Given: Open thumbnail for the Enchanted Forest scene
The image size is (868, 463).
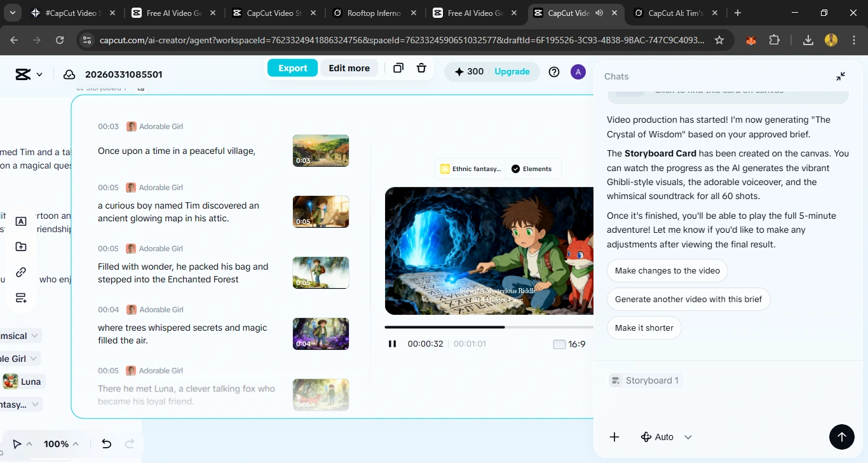Looking at the screenshot, I should 321,273.
